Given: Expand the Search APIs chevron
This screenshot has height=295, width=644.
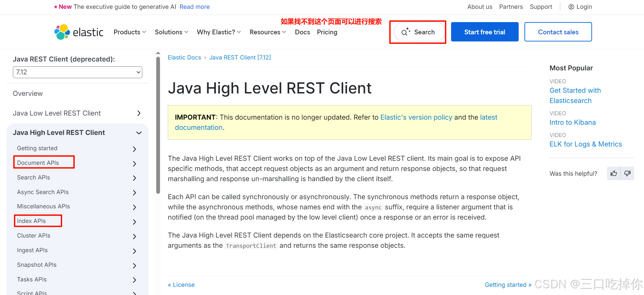Looking at the screenshot, I should pos(135,178).
